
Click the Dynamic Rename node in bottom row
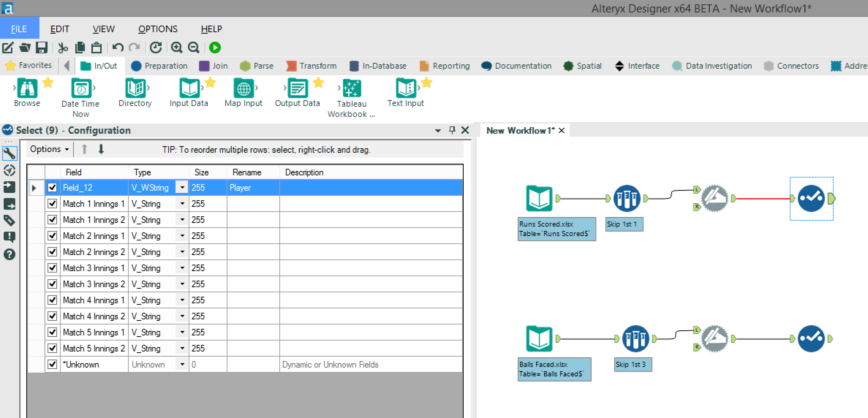pyautogui.click(x=714, y=339)
